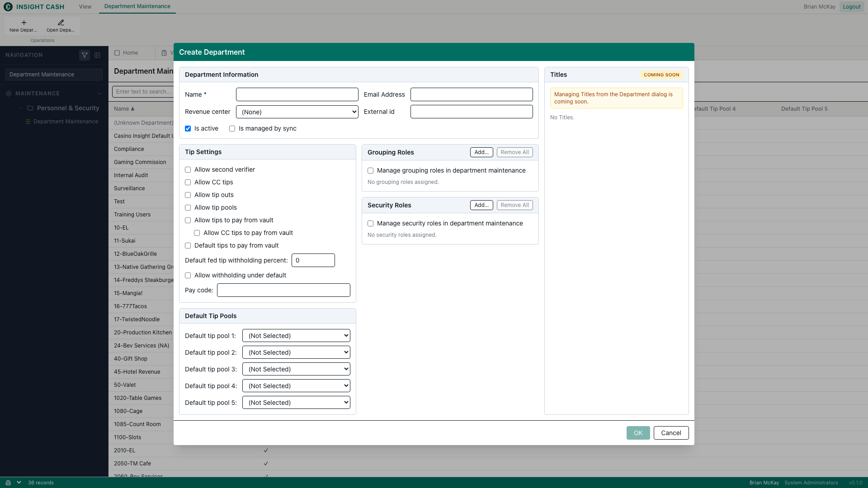Click Remove All in Security Roles
Screen dimensions: 868x488
[514, 205]
